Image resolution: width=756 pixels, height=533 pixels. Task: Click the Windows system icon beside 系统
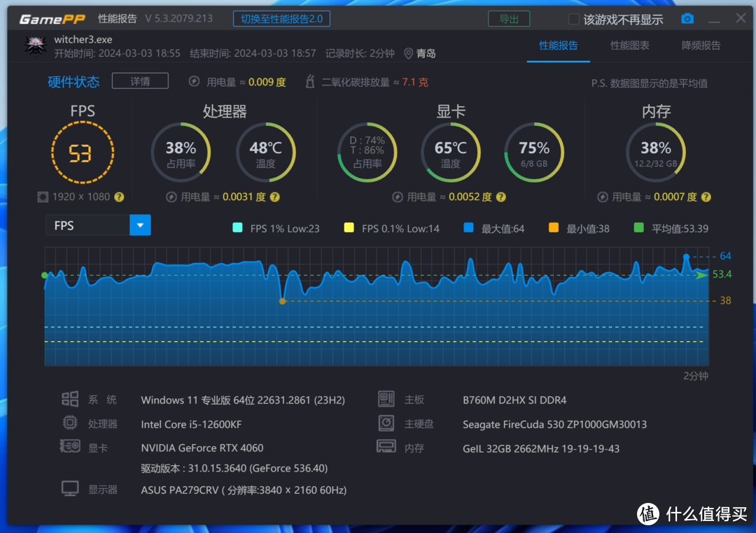click(70, 399)
